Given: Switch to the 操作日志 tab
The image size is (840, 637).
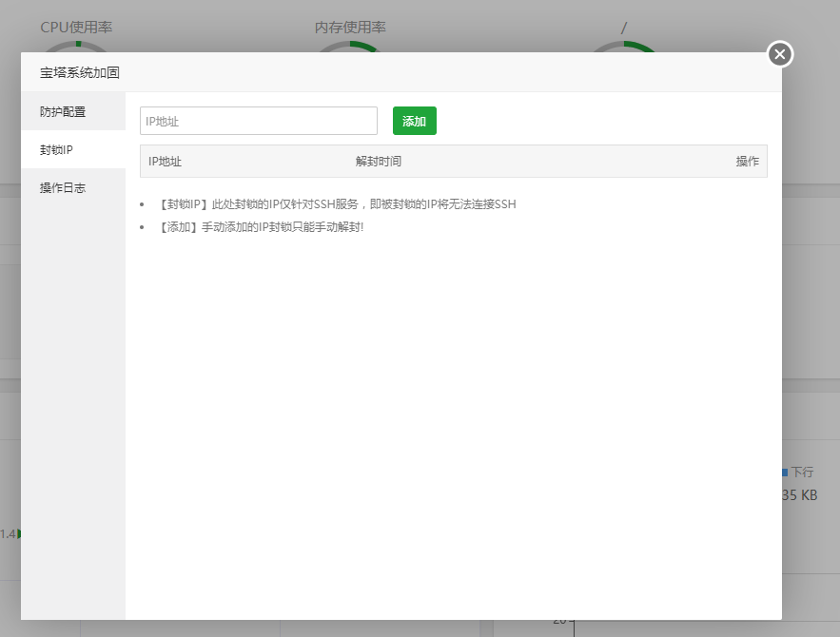Looking at the screenshot, I should 73,188.
